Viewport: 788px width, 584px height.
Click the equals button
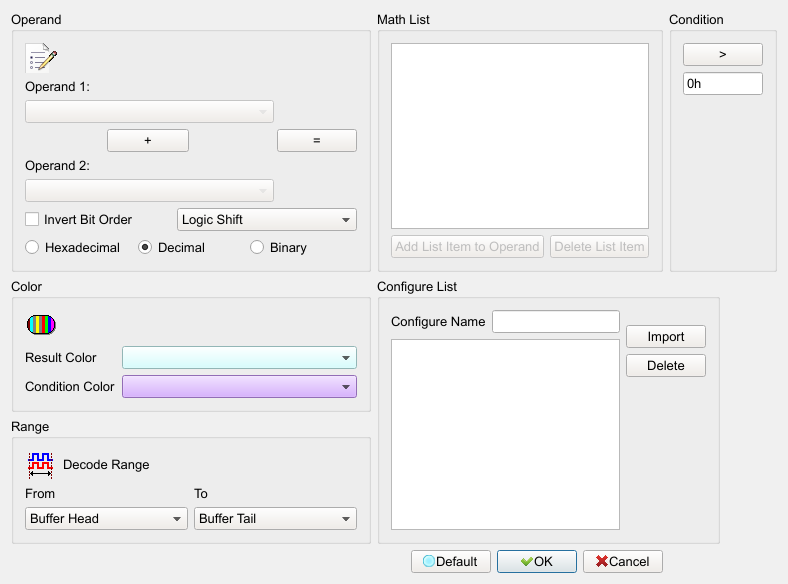pyautogui.click(x=317, y=140)
